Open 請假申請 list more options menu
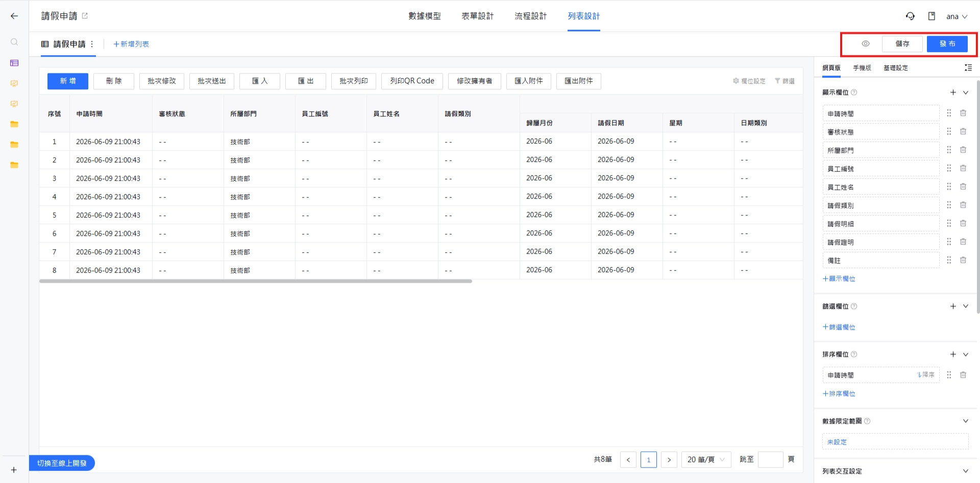Image resolution: width=980 pixels, height=483 pixels. click(x=92, y=44)
